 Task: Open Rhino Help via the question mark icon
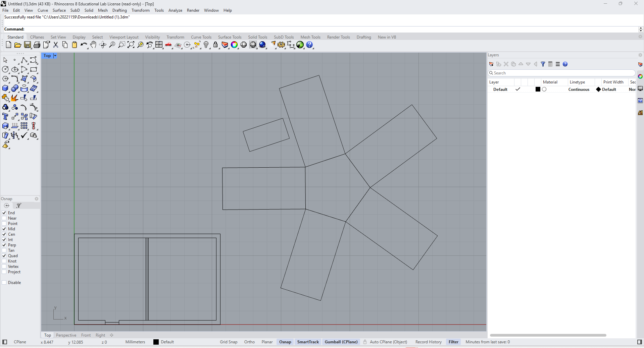click(x=309, y=45)
